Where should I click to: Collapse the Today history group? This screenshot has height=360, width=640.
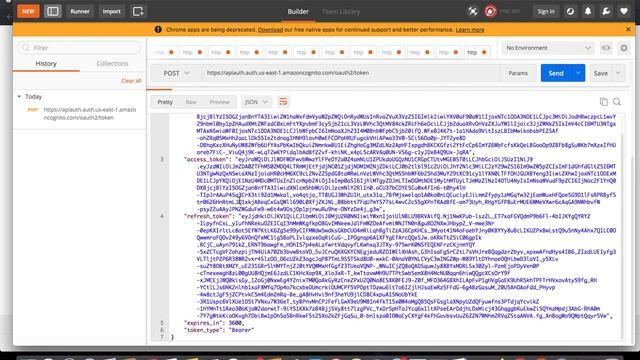[x=19, y=97]
